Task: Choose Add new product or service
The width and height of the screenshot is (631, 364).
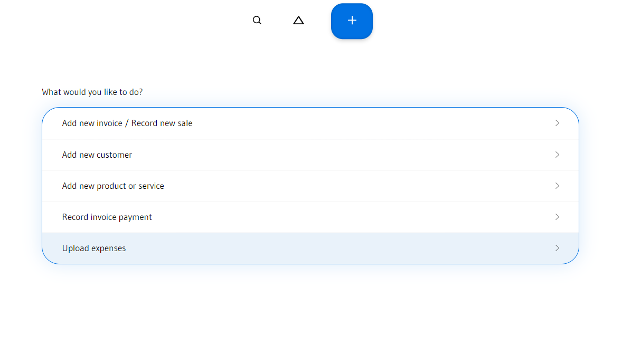Action: click(113, 186)
